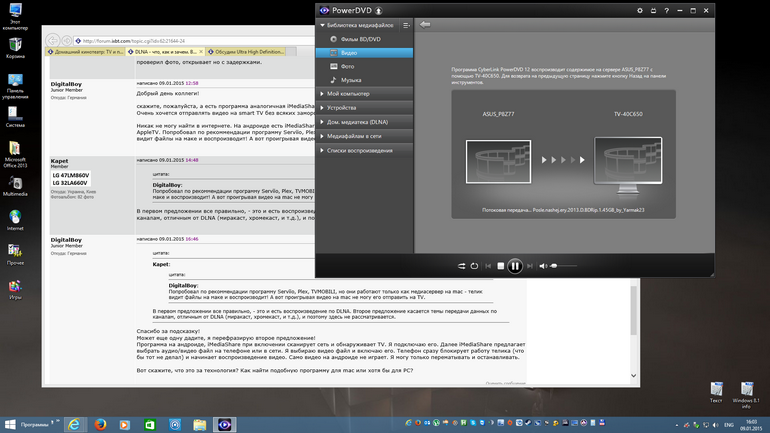Open Windows Start button
The height and width of the screenshot is (433, 770).
(x=10, y=425)
